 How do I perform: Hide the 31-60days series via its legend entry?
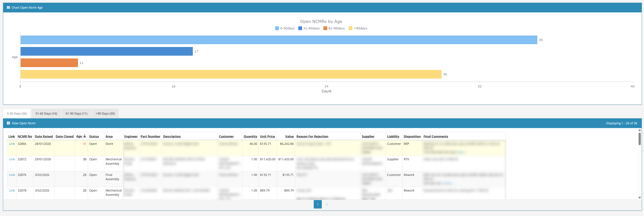click(309, 28)
